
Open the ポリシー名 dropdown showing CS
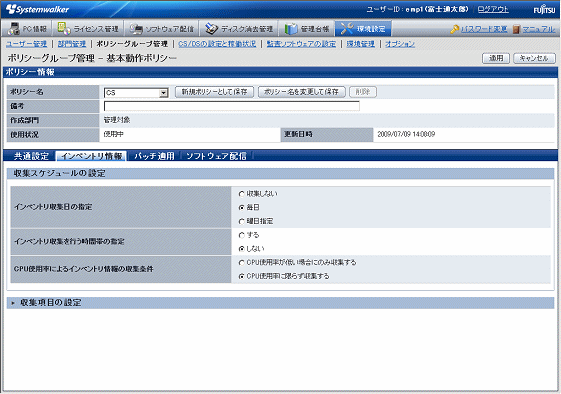(136, 93)
